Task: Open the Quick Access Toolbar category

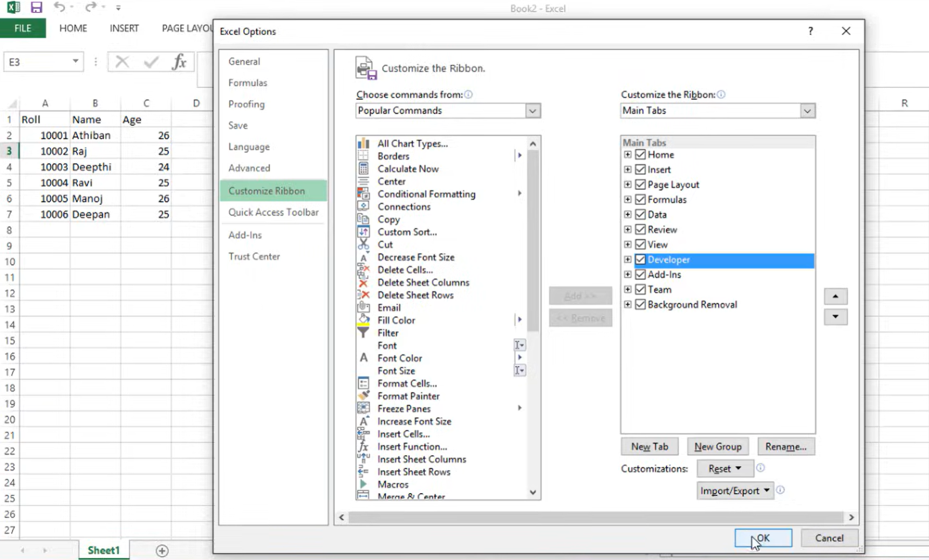Action: point(273,212)
